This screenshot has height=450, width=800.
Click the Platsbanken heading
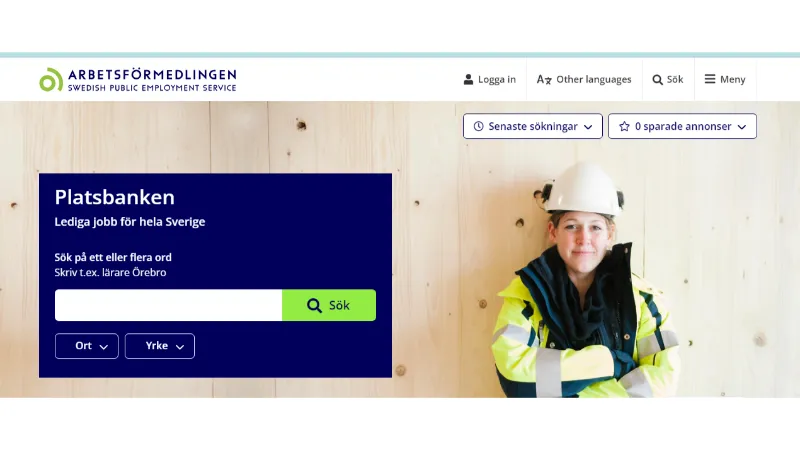pyautogui.click(x=114, y=197)
